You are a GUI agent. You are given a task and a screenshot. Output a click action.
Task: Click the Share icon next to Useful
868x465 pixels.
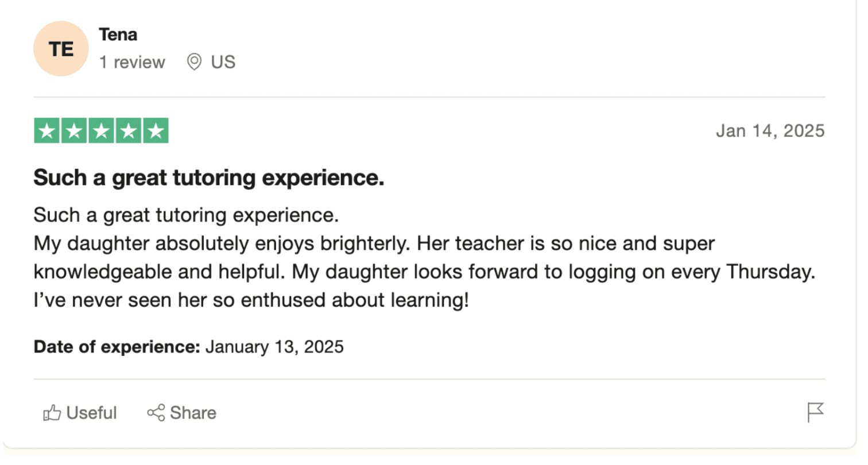(156, 412)
